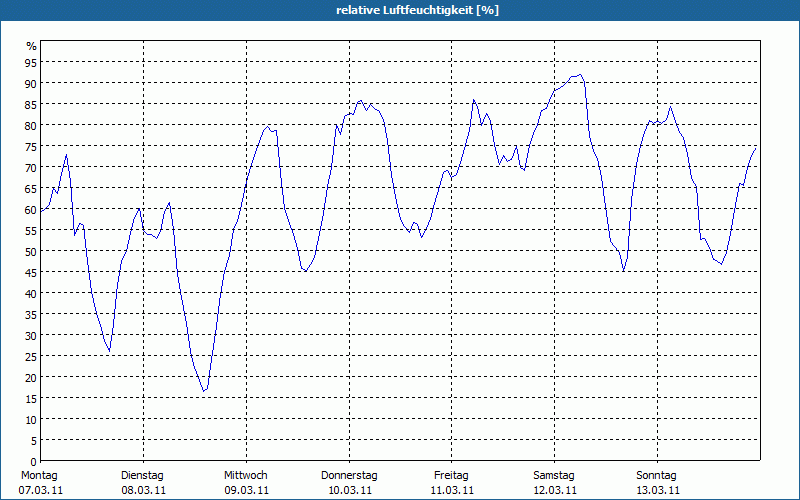Select the Freitag day label
Viewport: 800px width, 500px height.
point(451,475)
